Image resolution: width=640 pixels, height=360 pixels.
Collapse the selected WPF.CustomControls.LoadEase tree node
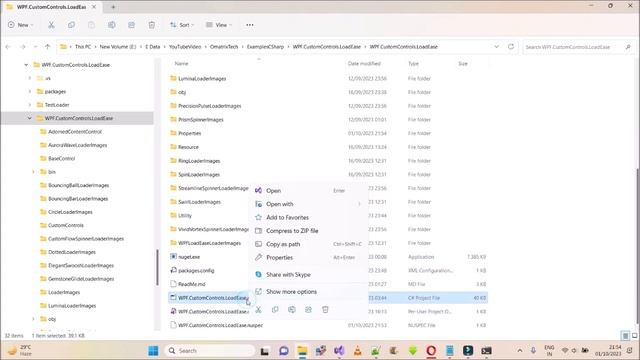coord(30,118)
